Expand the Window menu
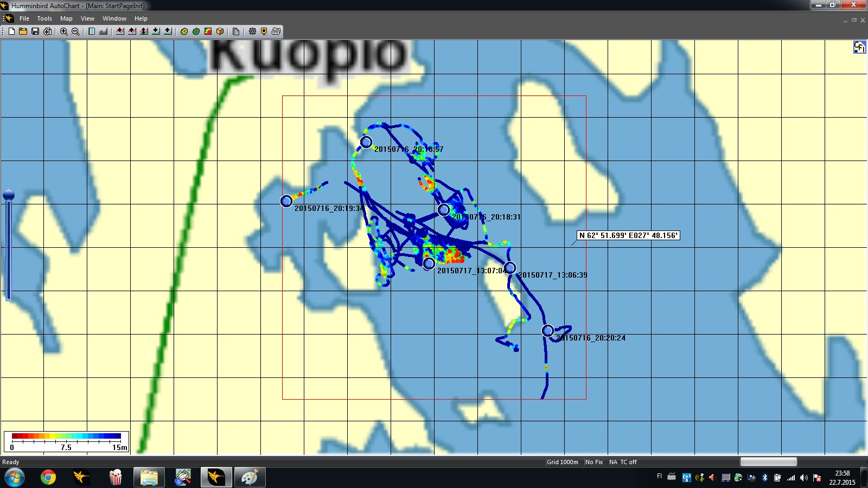Viewport: 868px width, 488px height. click(x=114, y=18)
